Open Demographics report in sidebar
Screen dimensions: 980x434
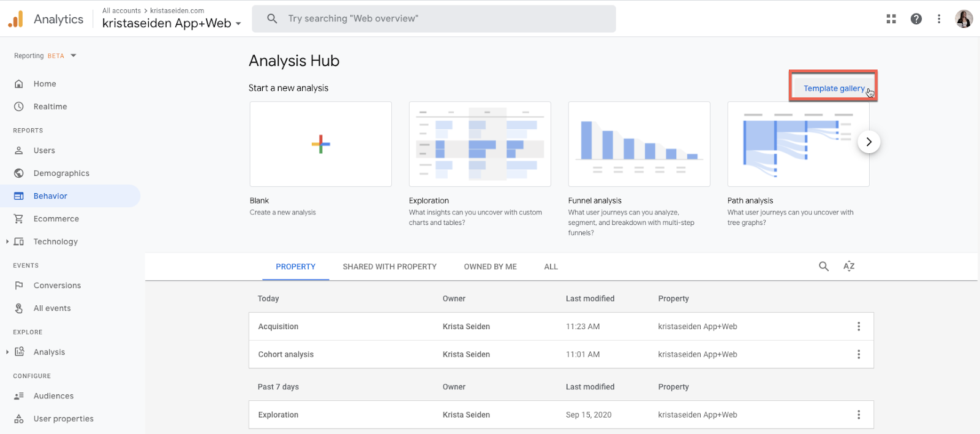pos(61,173)
